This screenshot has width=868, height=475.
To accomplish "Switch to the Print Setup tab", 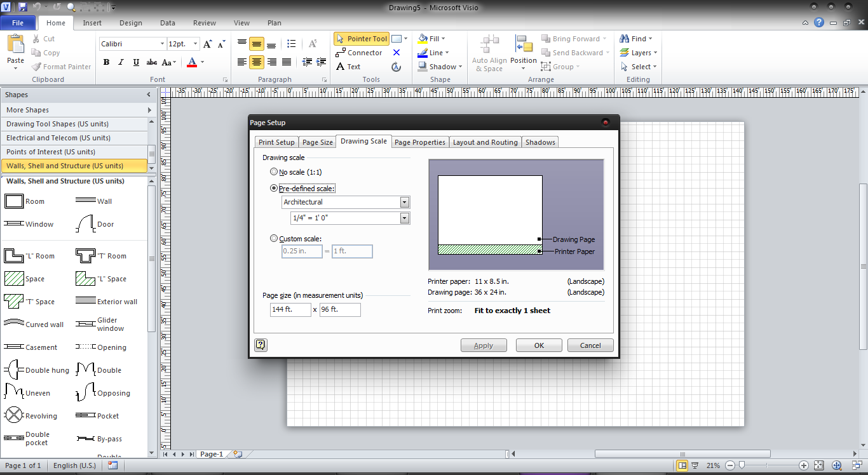I will (x=276, y=142).
